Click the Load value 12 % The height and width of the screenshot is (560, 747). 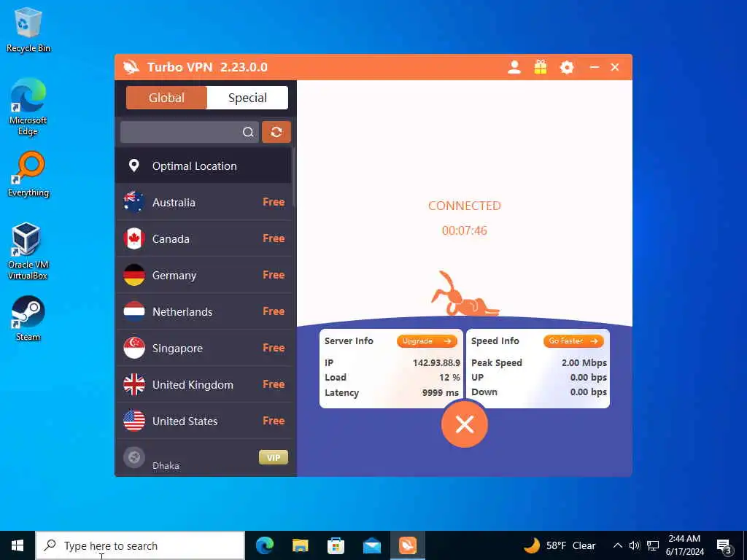(x=449, y=378)
